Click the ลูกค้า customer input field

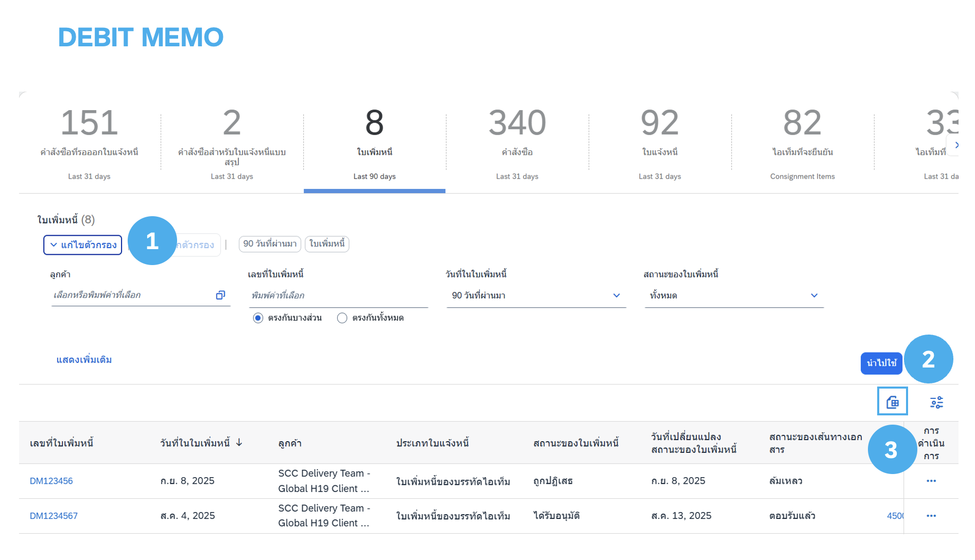(x=131, y=295)
